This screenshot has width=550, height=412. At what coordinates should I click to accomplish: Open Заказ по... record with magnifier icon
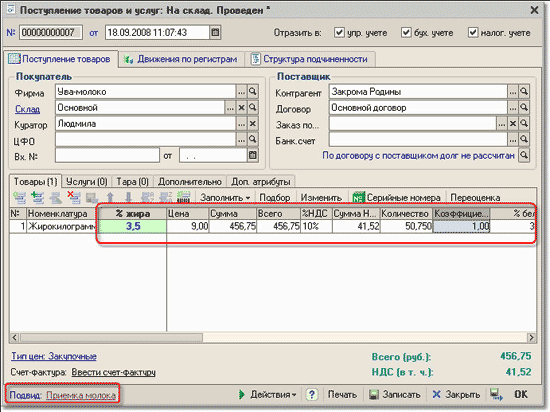click(x=524, y=123)
